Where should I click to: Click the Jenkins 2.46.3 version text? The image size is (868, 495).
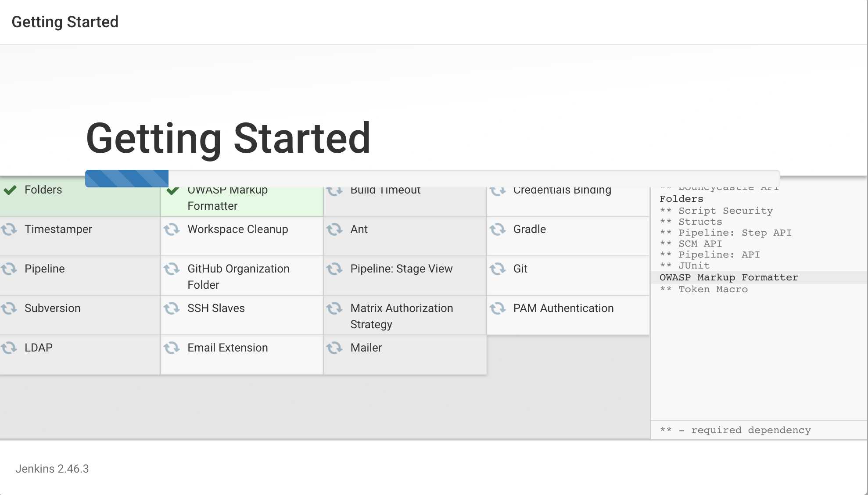click(52, 469)
